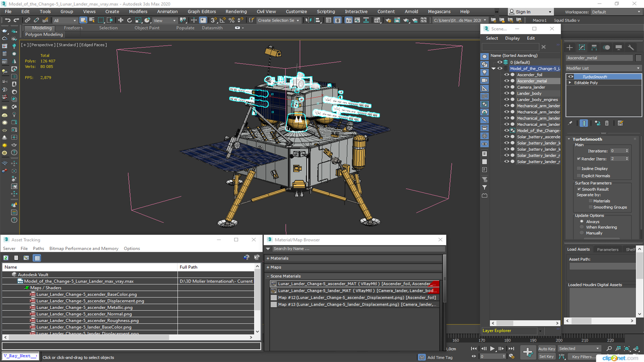Viewport: 644px width, 362px height.
Task: Go to end frame
Action: click(511, 349)
